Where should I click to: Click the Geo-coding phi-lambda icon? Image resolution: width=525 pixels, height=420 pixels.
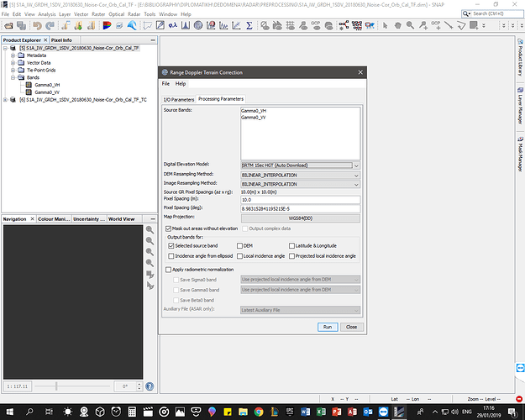point(173,25)
